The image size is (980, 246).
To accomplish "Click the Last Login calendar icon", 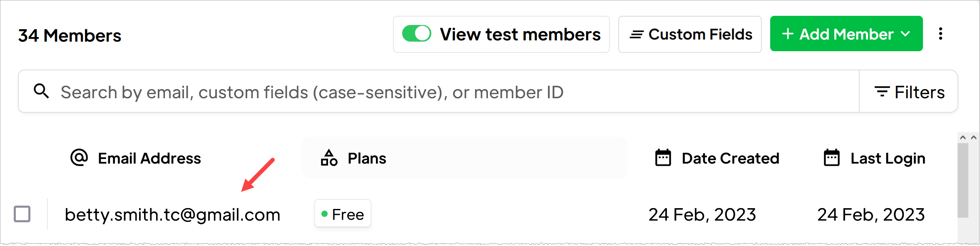I will pos(831,158).
